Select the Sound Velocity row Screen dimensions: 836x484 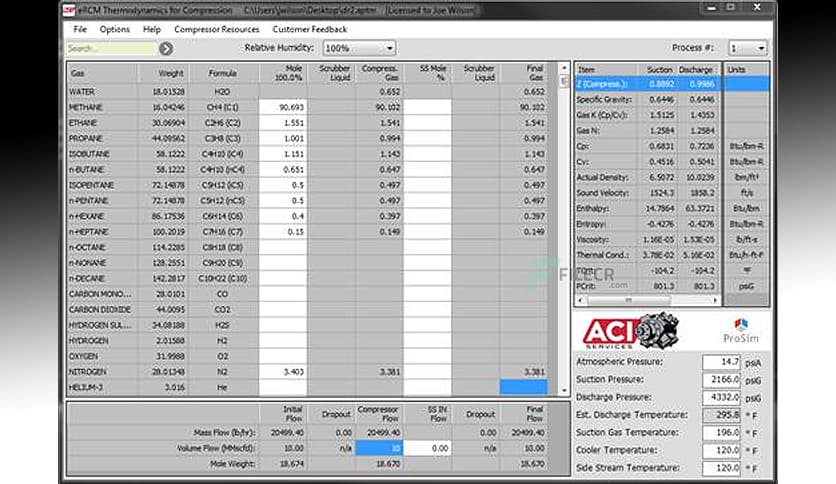coord(672,193)
